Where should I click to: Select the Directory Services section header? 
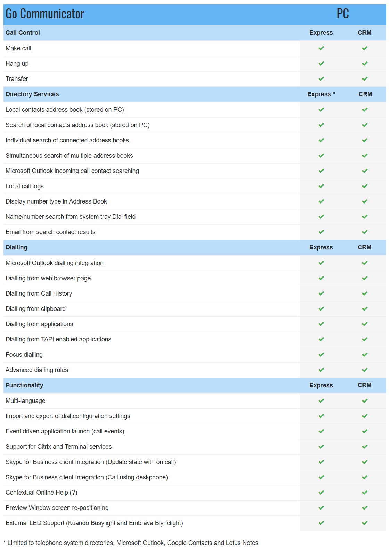point(32,94)
